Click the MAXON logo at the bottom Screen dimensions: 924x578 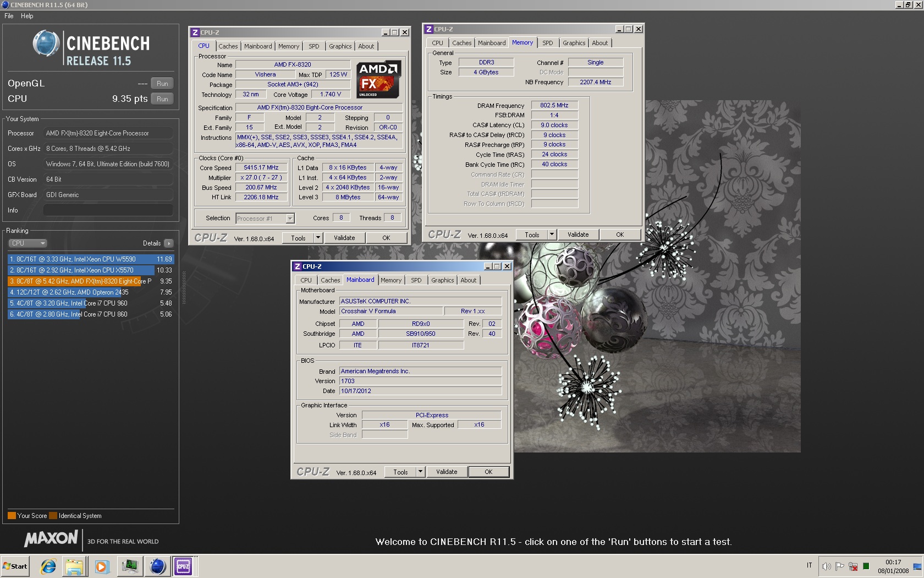[51, 538]
